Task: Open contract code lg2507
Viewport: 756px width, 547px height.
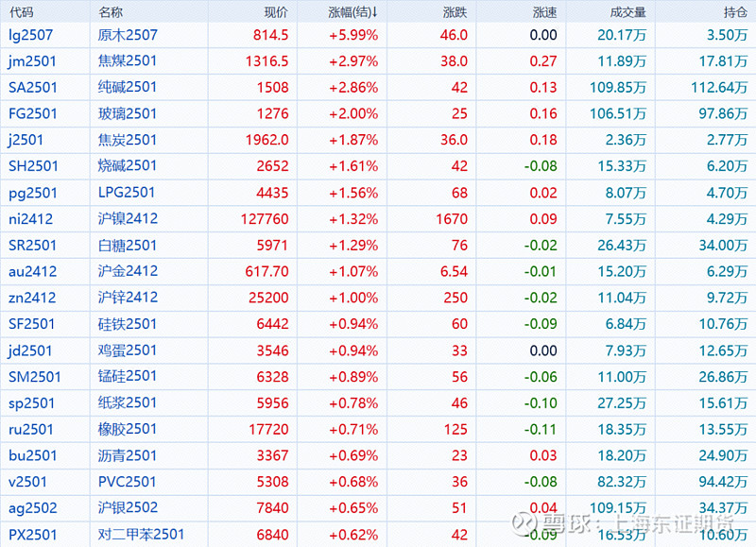Action: (28, 35)
